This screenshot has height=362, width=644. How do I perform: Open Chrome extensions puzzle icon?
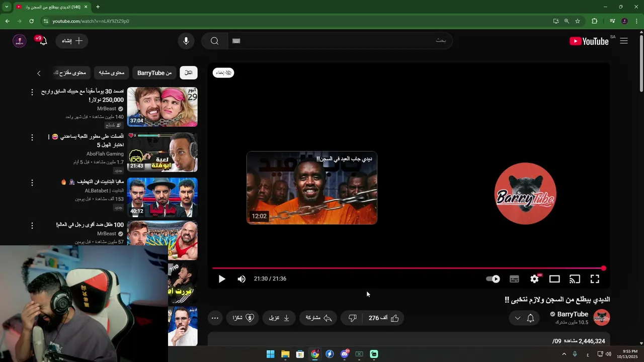click(x=594, y=21)
